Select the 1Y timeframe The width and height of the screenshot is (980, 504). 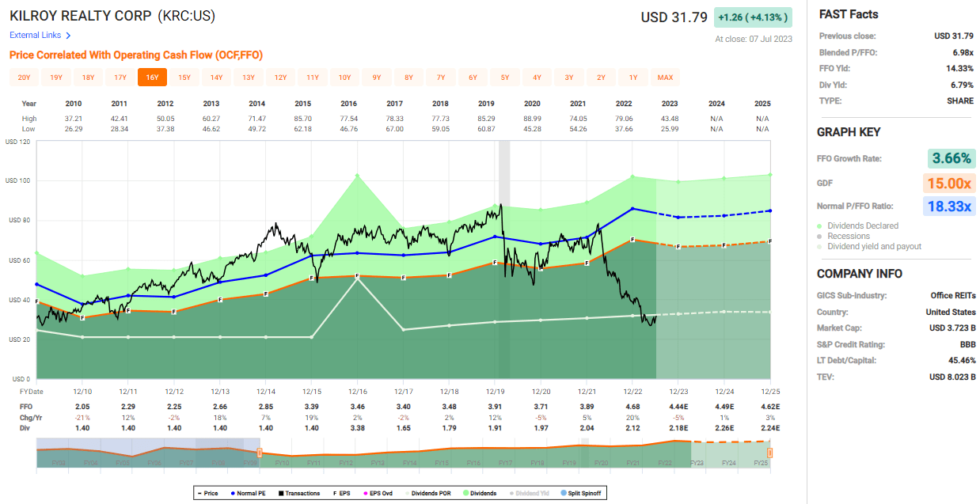(x=633, y=77)
